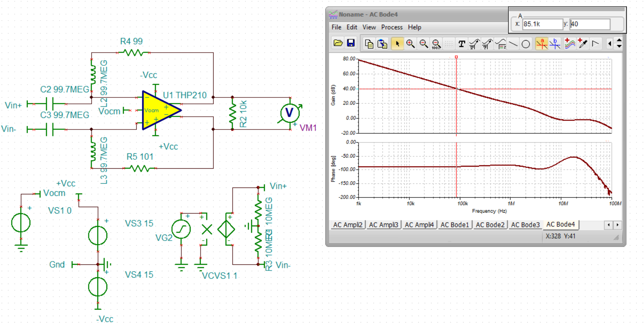644x323 pixels.
Task: Select voltage generator VG2 symbol
Action: click(182, 229)
